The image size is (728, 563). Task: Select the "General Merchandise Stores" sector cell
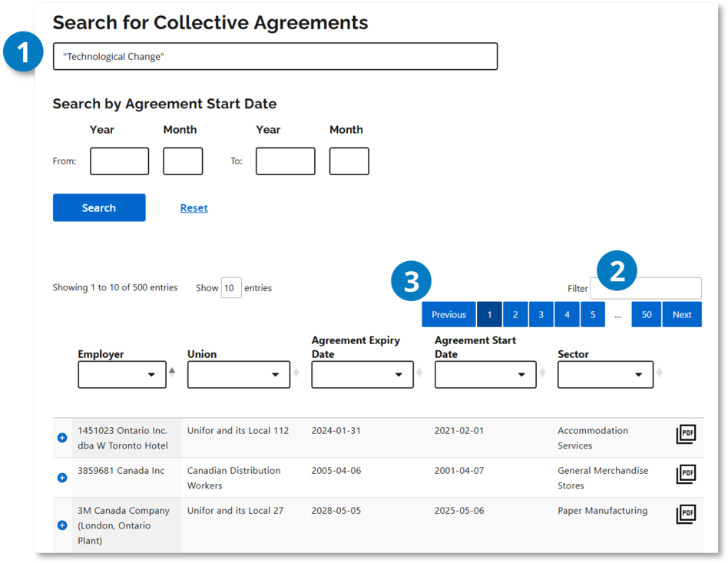[603, 478]
